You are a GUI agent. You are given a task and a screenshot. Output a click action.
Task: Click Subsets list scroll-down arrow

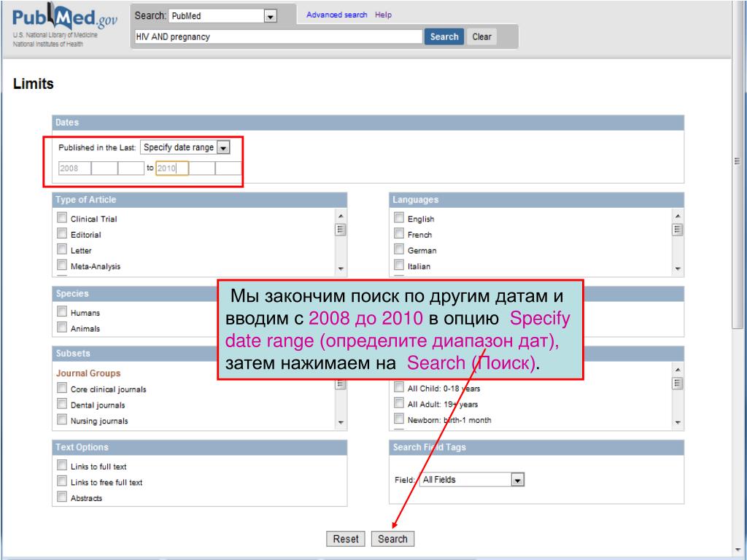point(341,422)
